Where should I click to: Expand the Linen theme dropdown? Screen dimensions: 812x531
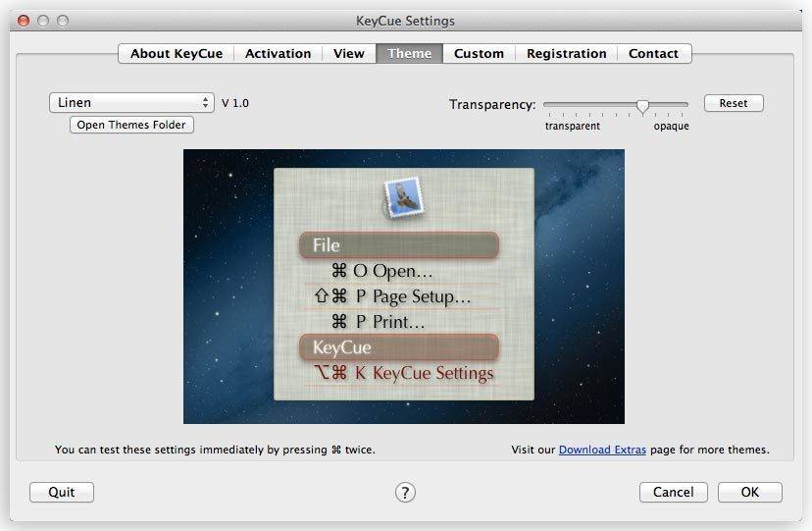(x=131, y=103)
